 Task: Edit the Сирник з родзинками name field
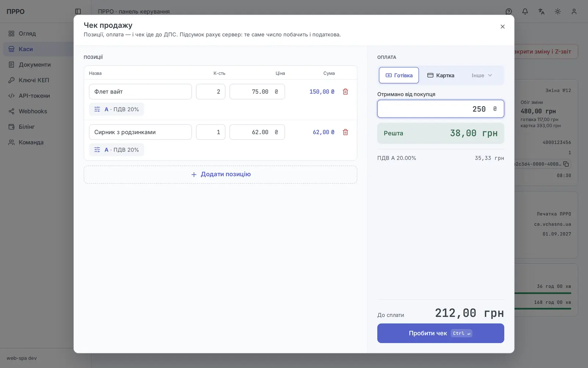[x=140, y=132]
